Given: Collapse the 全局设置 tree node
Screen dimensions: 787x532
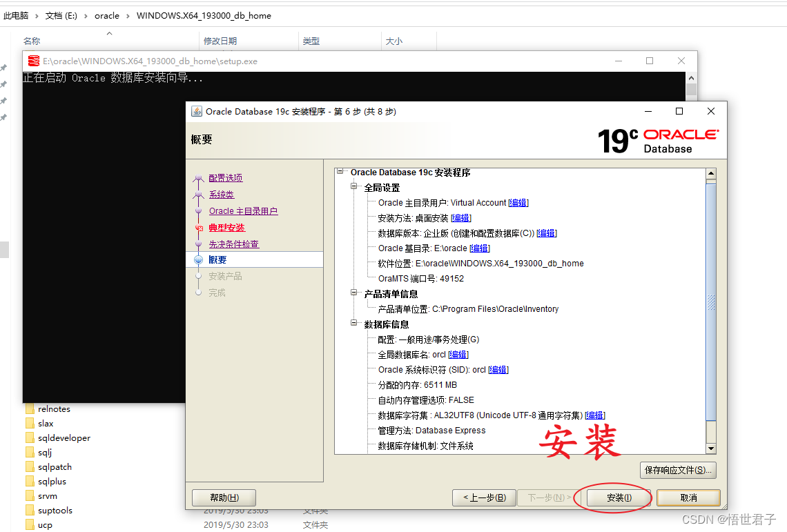Looking at the screenshot, I should click(354, 186).
